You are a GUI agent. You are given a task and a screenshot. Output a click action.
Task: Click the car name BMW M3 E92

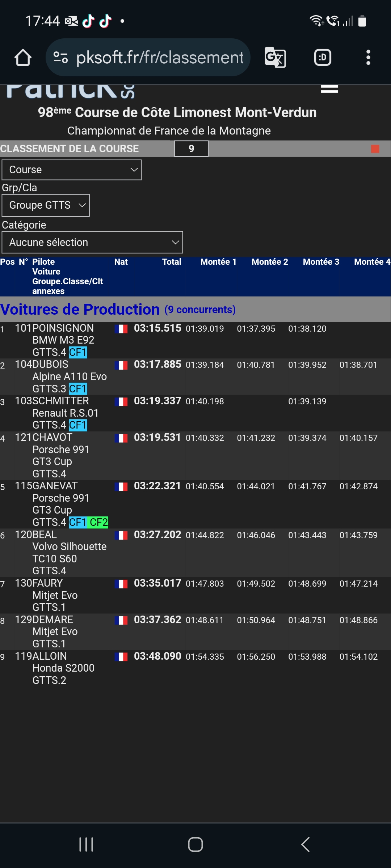(x=63, y=340)
